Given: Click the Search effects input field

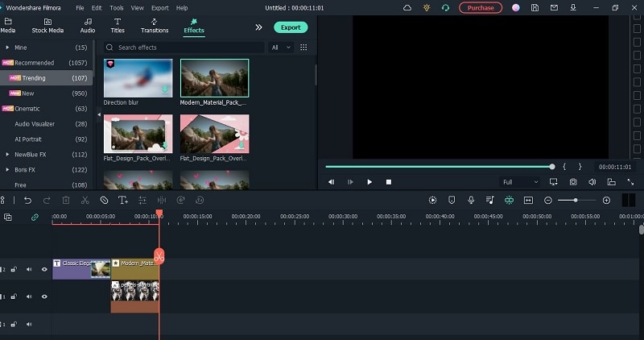Looking at the screenshot, I should [184, 48].
